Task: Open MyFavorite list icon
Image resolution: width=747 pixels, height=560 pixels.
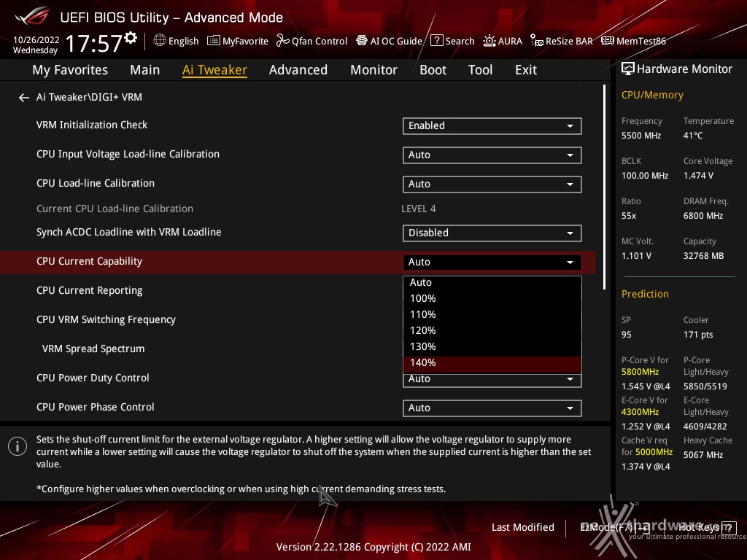Action: [x=214, y=41]
